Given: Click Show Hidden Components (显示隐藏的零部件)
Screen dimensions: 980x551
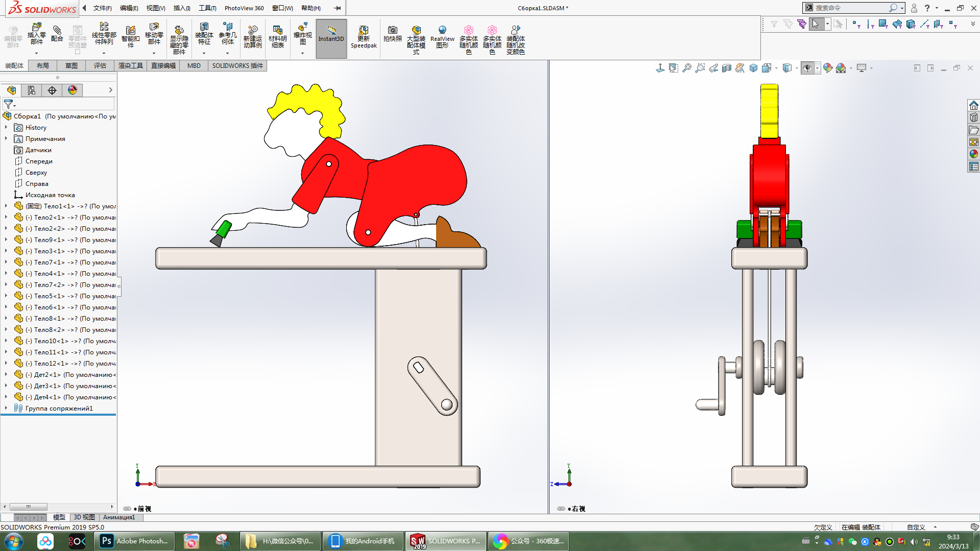Looking at the screenshot, I should click(x=179, y=40).
